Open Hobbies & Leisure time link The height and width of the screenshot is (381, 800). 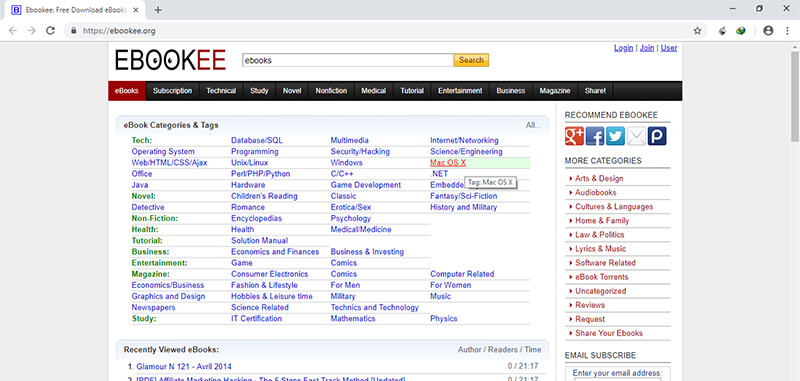coord(272,296)
